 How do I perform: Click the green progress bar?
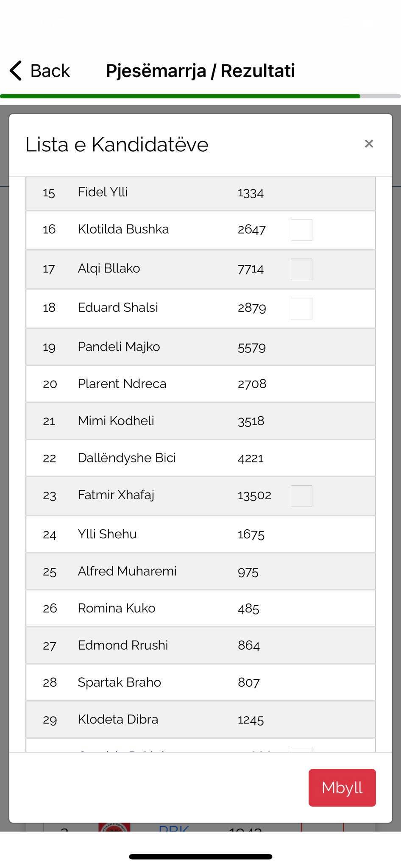pos(180,96)
